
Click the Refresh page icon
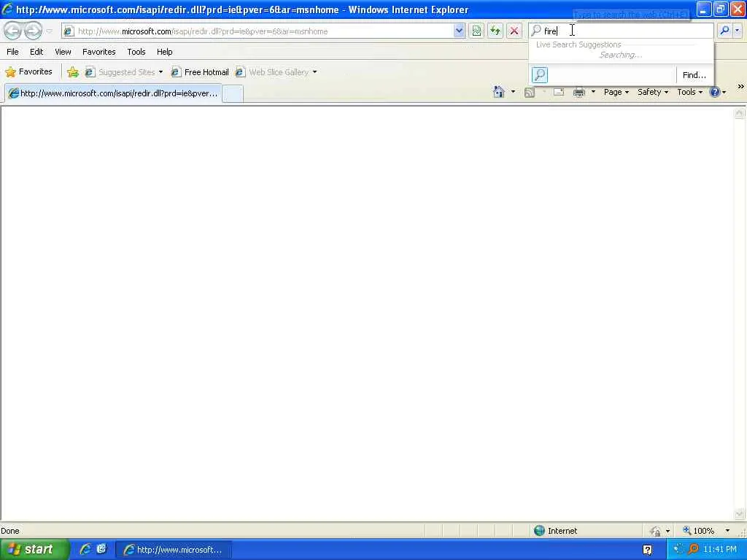(495, 31)
